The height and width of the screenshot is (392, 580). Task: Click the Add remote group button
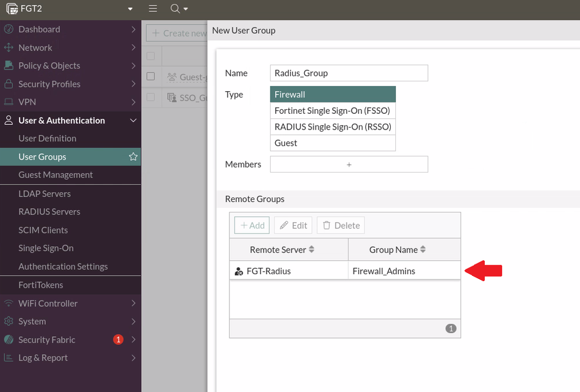[x=252, y=225]
